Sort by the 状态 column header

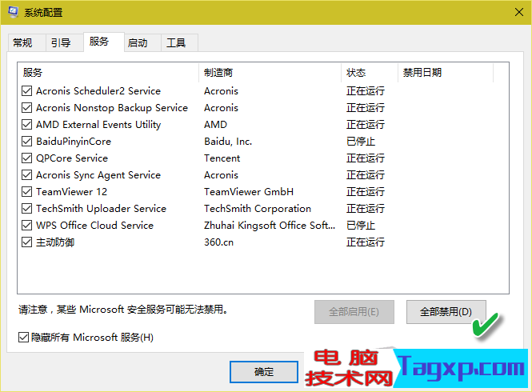369,72
